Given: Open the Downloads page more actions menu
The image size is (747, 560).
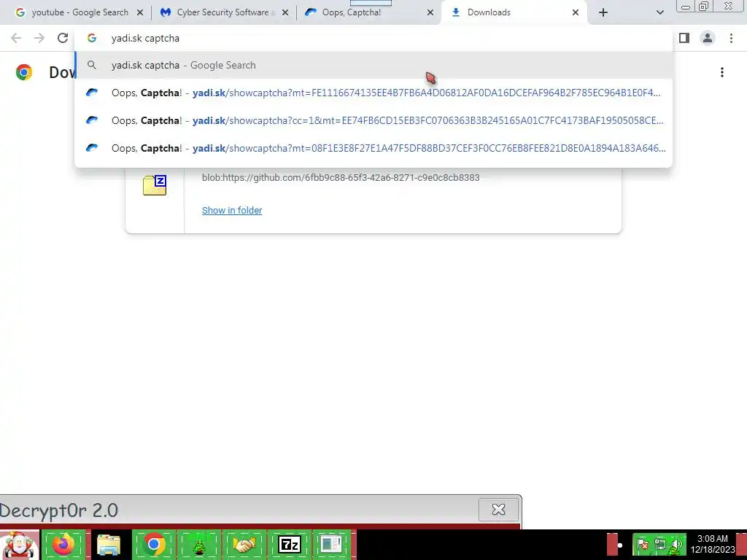Looking at the screenshot, I should coord(722,72).
